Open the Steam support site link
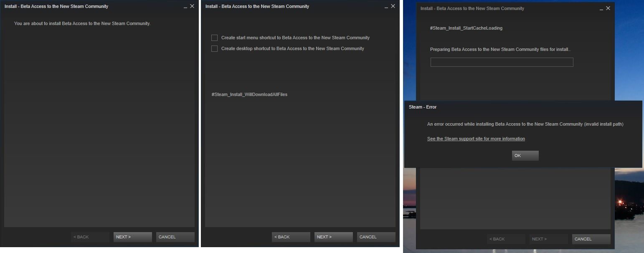The image size is (644, 253). coord(476,139)
